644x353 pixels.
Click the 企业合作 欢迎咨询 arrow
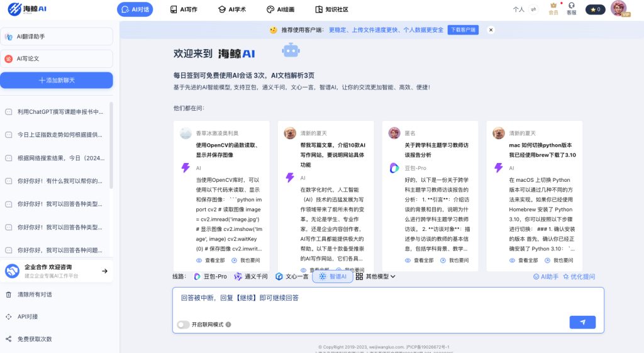105,271
